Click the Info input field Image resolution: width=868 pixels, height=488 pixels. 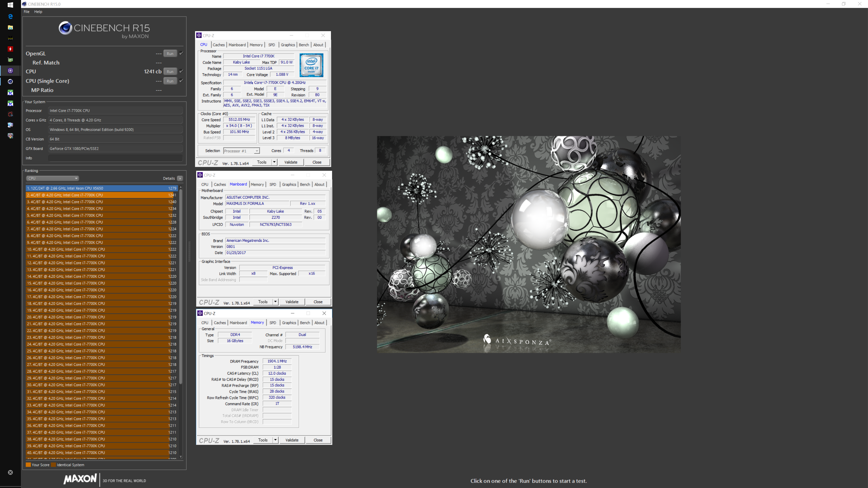tap(116, 158)
